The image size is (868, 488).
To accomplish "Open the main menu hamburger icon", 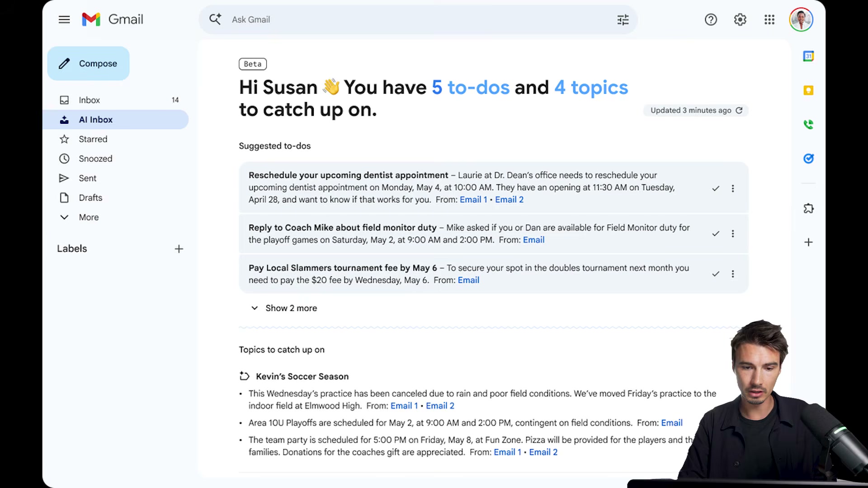I will point(64,19).
